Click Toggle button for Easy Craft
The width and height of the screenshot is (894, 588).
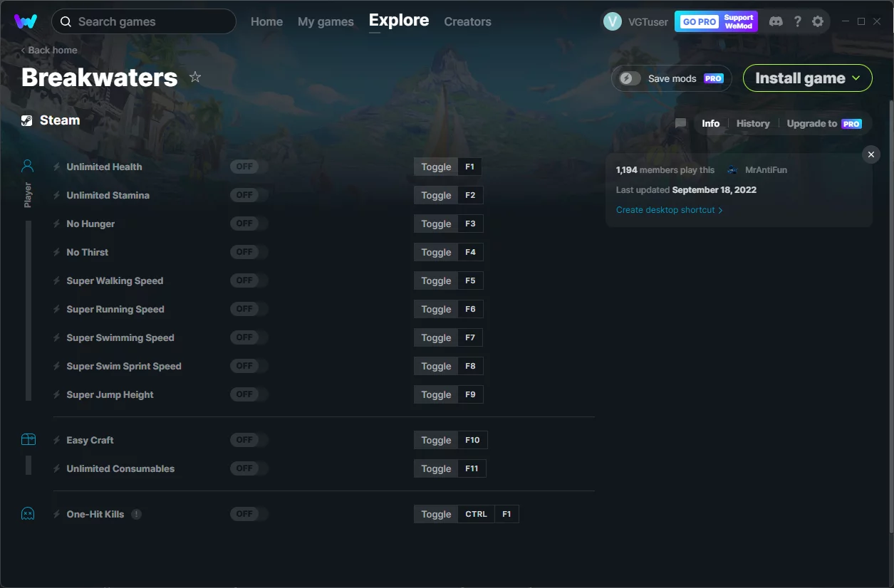point(436,440)
